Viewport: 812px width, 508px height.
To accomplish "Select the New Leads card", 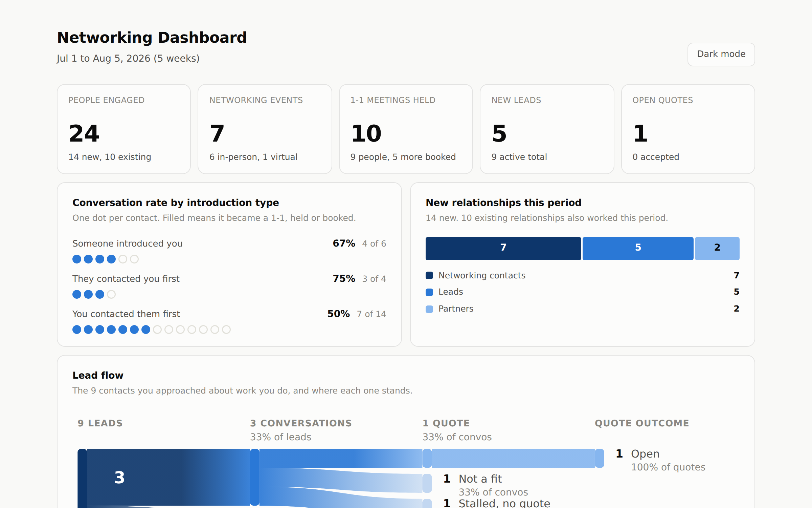I will pos(547,129).
